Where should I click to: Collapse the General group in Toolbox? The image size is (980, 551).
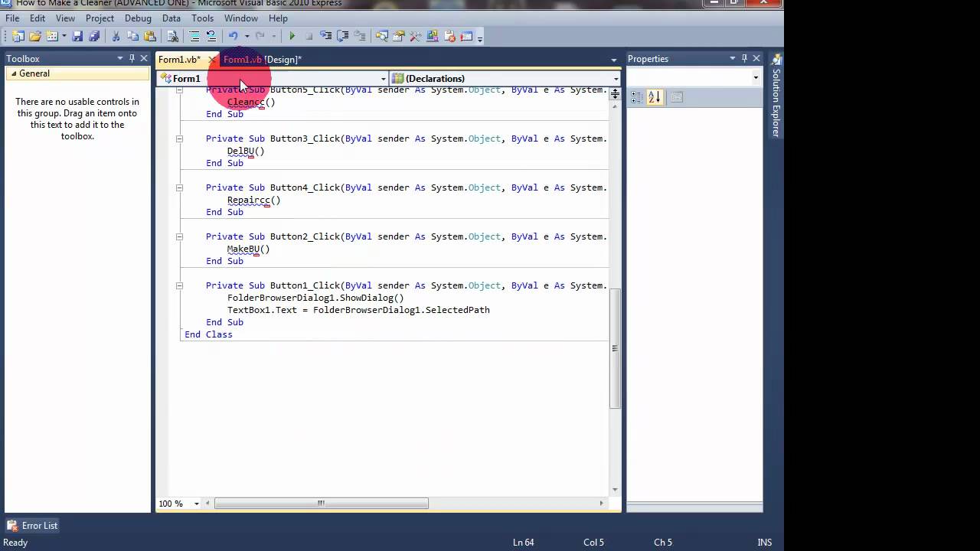(x=13, y=73)
